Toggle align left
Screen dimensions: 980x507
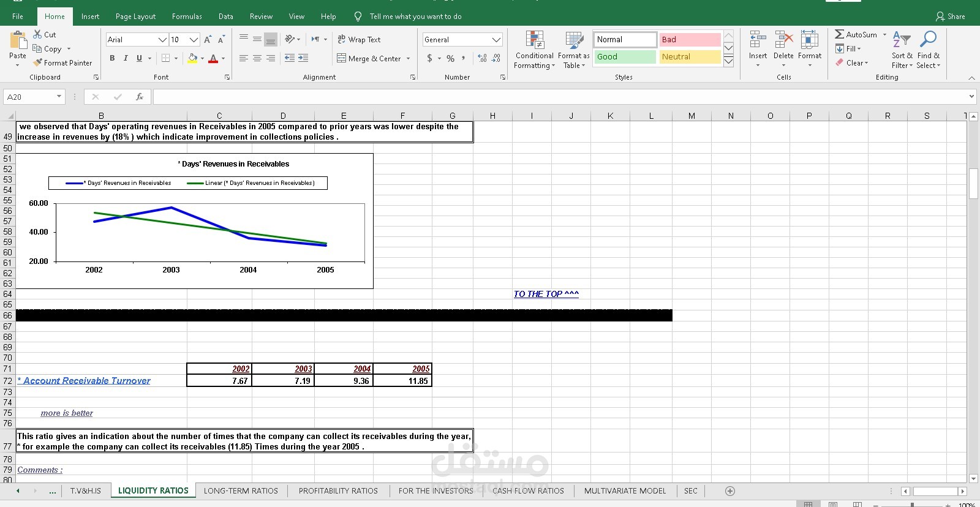pos(243,58)
